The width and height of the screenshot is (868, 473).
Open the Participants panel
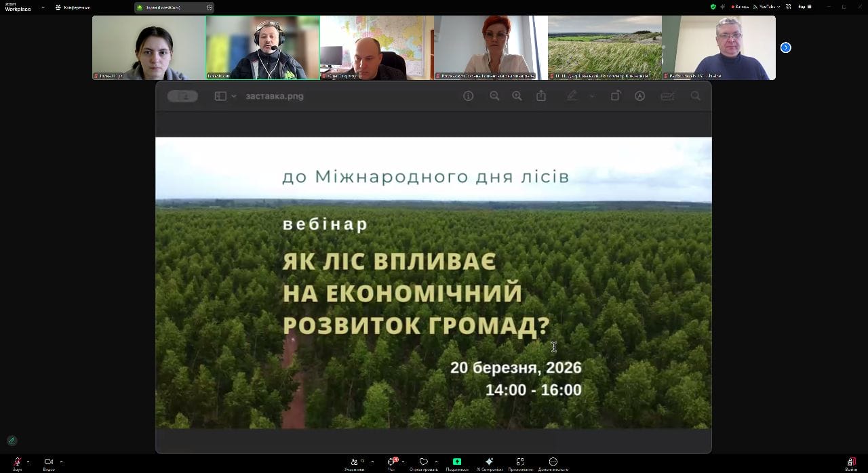[354, 462]
